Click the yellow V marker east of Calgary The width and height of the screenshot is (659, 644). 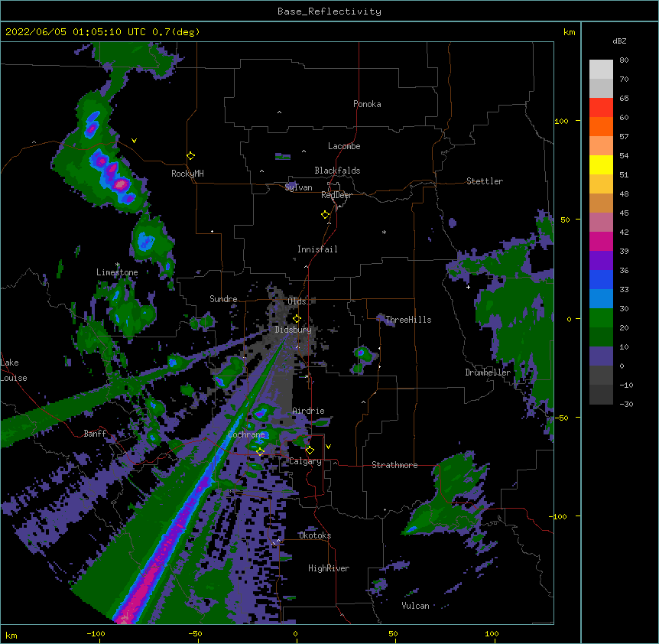[328, 447]
